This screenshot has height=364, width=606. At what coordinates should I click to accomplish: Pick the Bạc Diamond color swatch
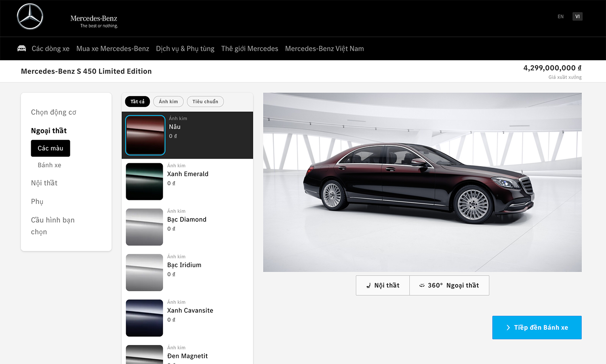145,227
